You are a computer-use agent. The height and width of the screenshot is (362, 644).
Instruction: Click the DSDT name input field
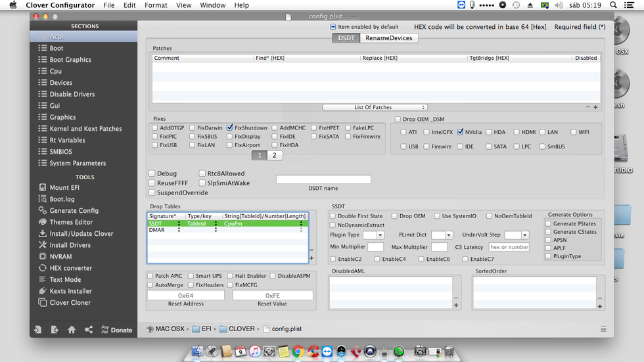click(x=323, y=179)
